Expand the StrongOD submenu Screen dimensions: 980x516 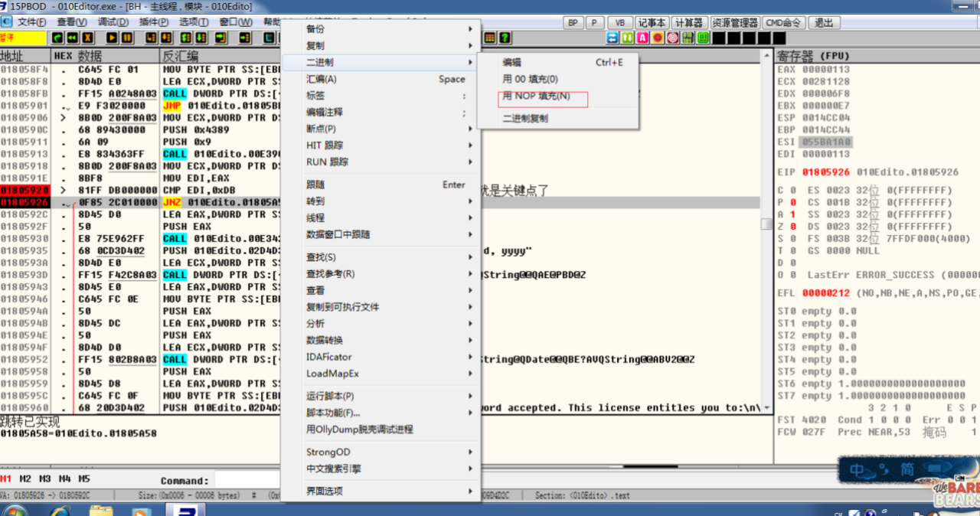coord(328,452)
